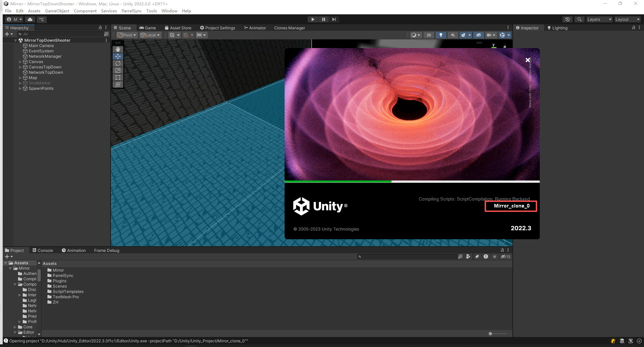Open the version control icon in toolbar
Viewport: 644px width, 347px height.
pos(42,19)
